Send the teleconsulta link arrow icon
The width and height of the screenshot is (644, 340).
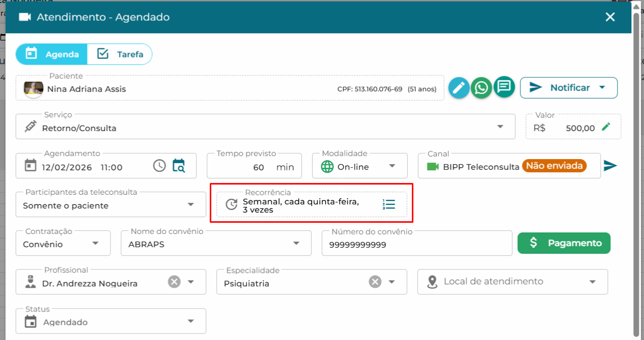tap(610, 166)
